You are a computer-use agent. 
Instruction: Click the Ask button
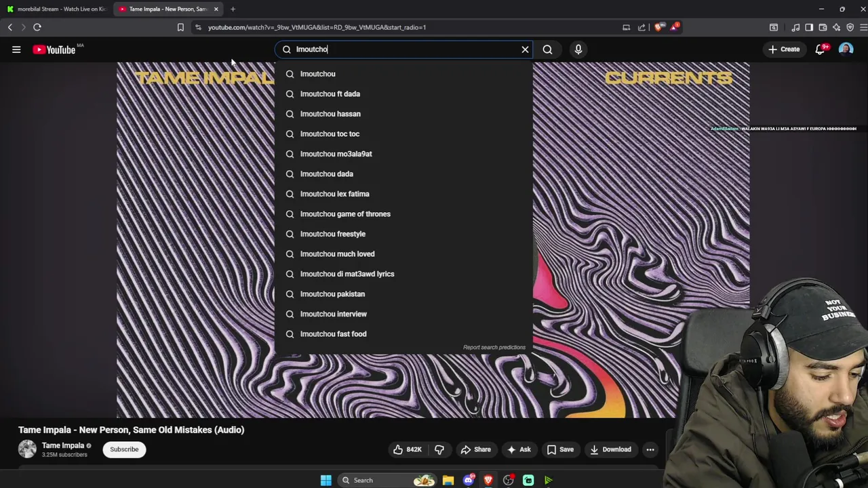point(519,449)
